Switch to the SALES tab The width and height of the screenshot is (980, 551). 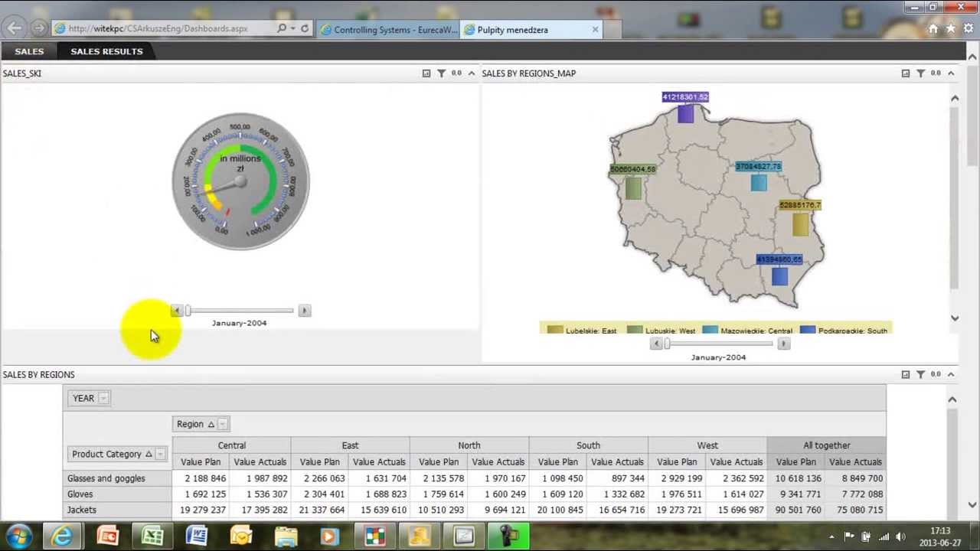click(x=29, y=51)
